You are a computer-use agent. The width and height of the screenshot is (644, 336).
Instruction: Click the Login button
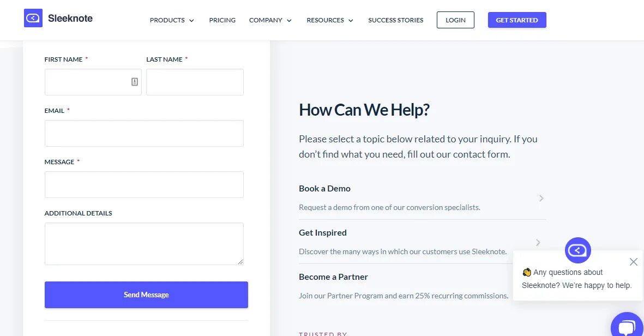455,20
